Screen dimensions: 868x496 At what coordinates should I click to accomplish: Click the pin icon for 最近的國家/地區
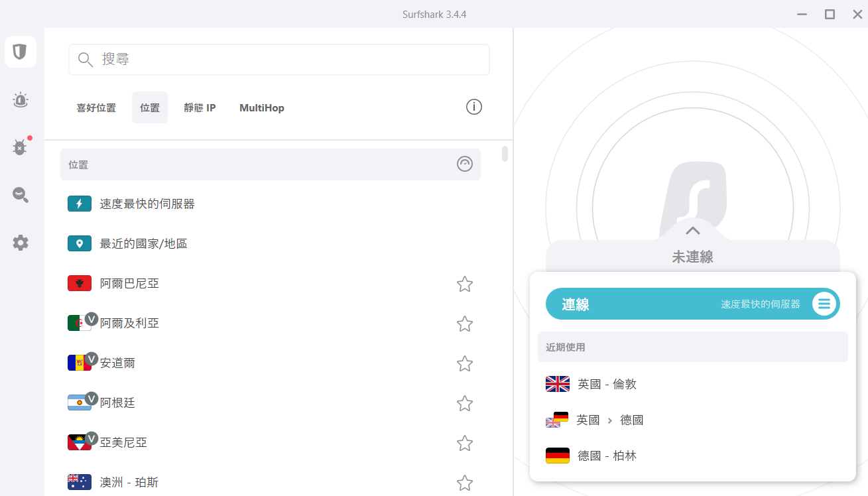80,244
